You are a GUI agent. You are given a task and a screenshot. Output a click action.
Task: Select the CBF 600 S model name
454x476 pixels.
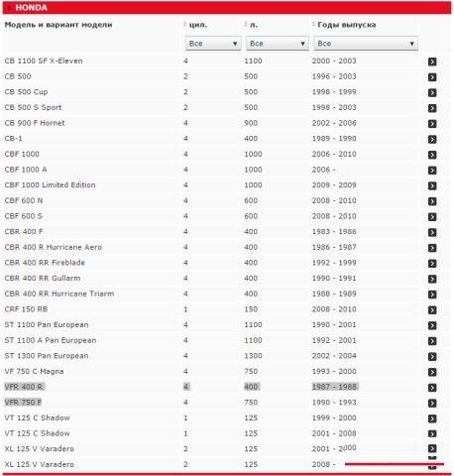pyautogui.click(x=24, y=216)
